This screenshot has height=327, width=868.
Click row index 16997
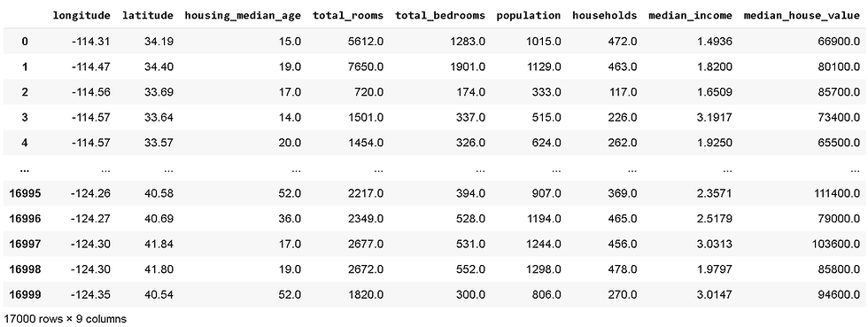[x=25, y=245]
